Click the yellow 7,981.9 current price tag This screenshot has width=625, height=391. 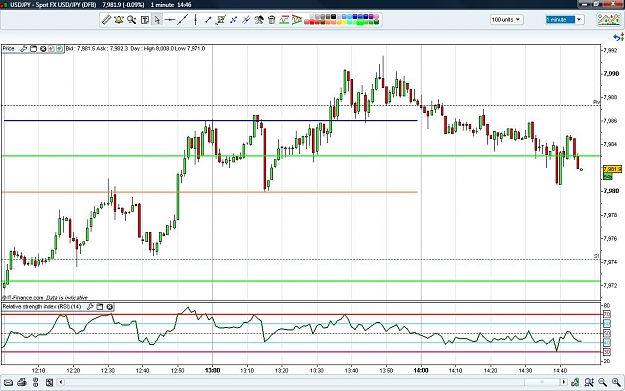tap(612, 169)
